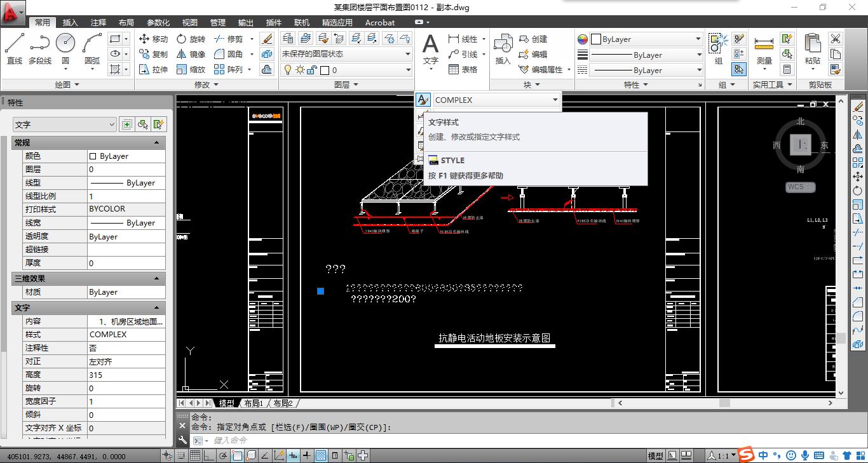Click the 插入 (Insert block) icon
Image resolution: width=868 pixels, height=463 pixels.
point(503,49)
